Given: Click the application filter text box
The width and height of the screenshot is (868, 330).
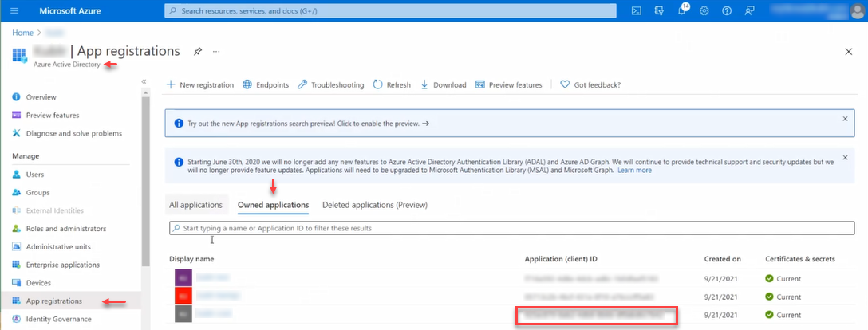Looking at the screenshot, I should point(512,228).
